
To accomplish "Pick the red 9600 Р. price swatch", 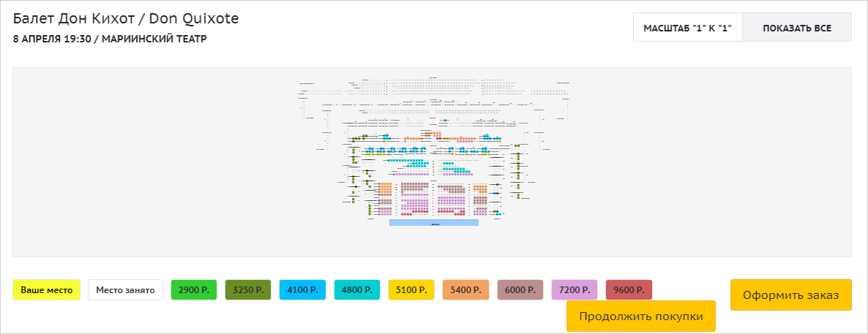I will pos(629,290).
